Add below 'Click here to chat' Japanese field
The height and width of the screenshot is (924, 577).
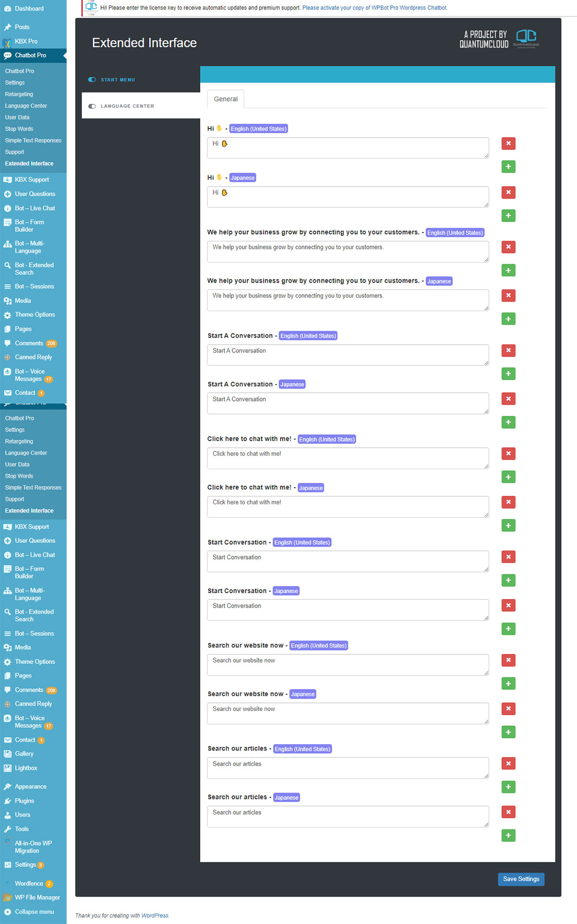[508, 525]
